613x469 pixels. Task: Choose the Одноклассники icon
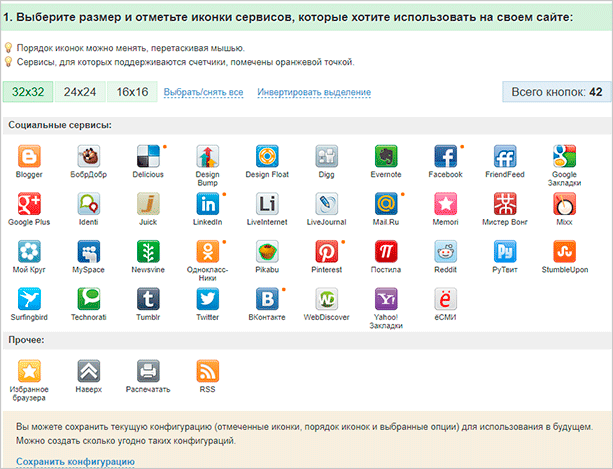208,251
